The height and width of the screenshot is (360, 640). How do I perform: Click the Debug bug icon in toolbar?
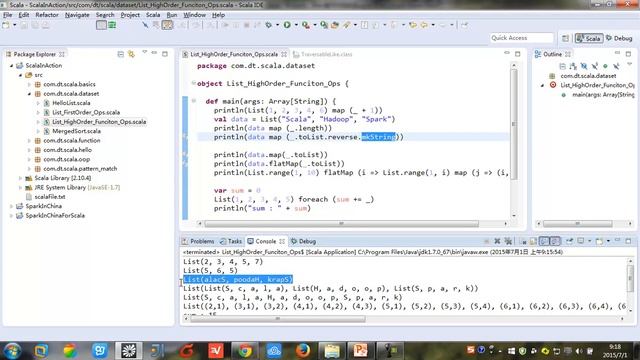(x=269, y=25)
